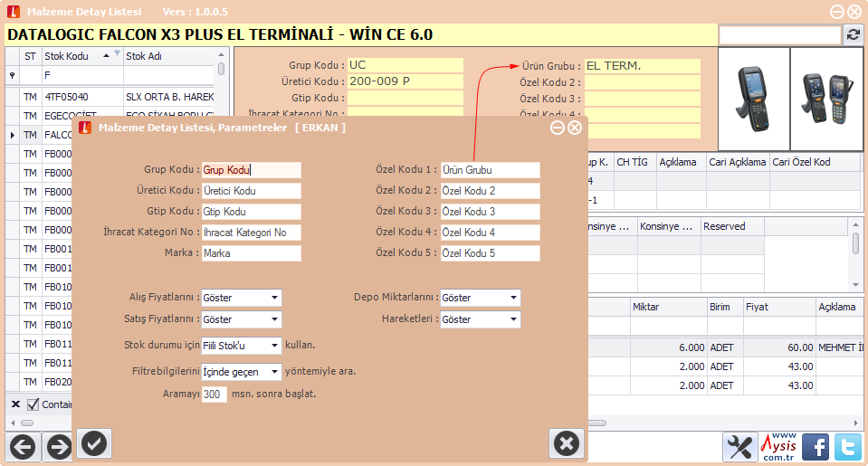Edit the İhracat Kategori No label field

tap(252, 233)
